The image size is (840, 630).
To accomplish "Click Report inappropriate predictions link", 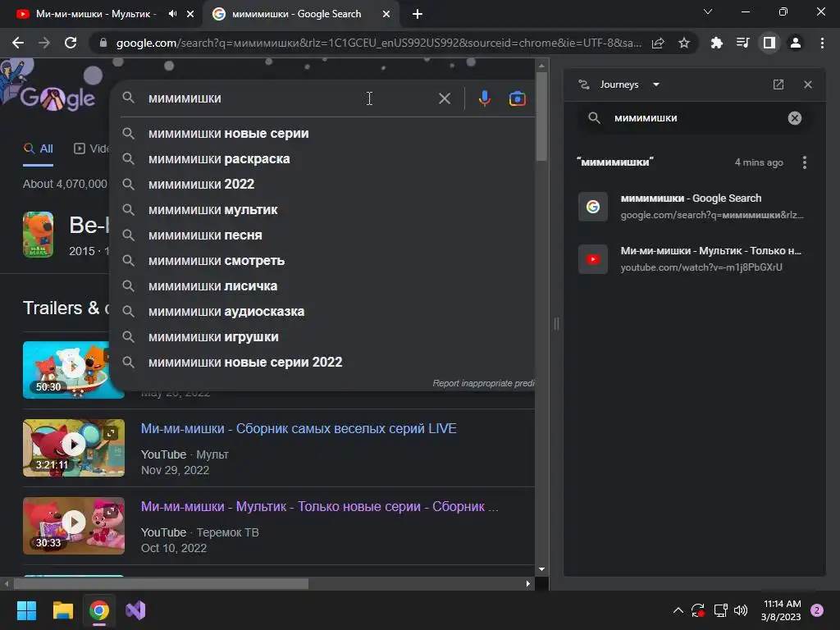I will coord(483,383).
